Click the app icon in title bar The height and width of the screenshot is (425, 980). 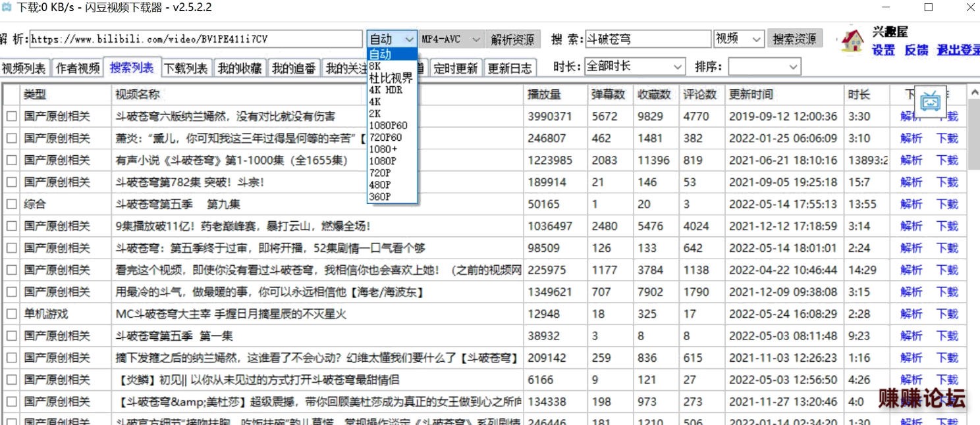(x=7, y=8)
